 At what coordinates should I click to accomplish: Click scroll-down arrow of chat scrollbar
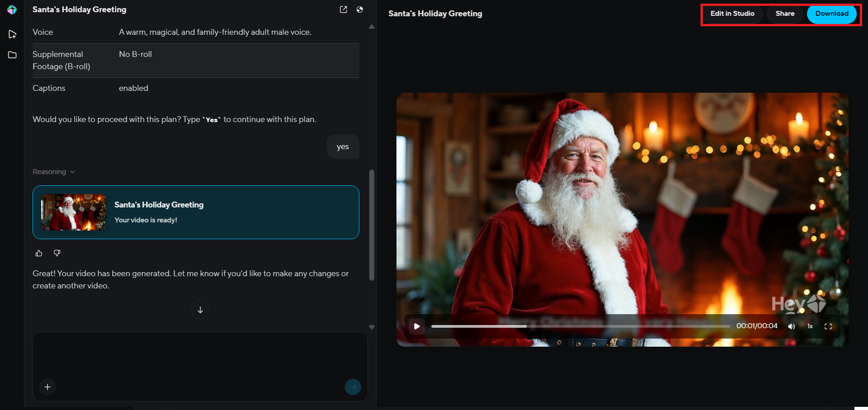pyautogui.click(x=372, y=327)
